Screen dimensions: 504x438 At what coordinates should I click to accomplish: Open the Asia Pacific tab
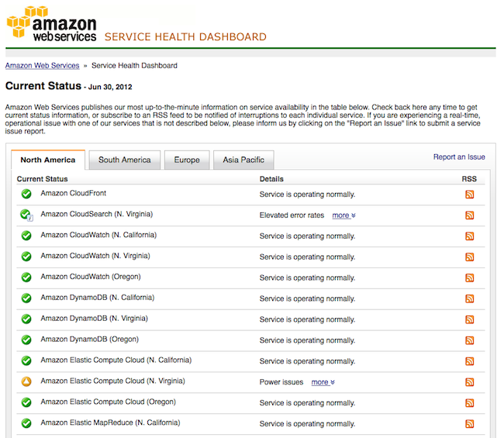point(243,160)
